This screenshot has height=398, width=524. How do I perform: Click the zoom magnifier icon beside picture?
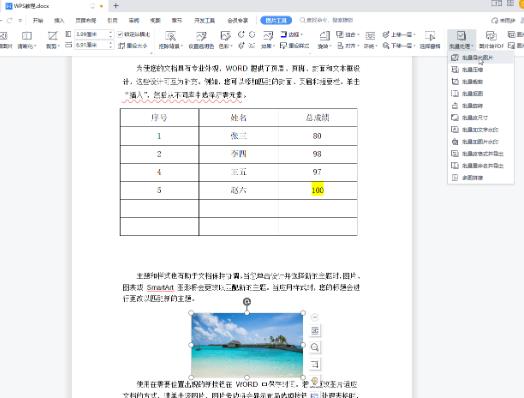[315, 347]
